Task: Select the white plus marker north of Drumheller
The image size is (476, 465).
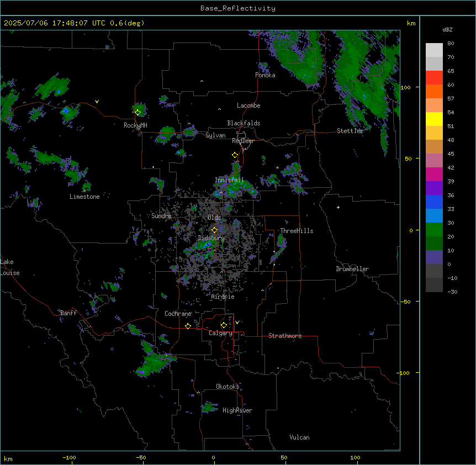Action: click(x=338, y=207)
